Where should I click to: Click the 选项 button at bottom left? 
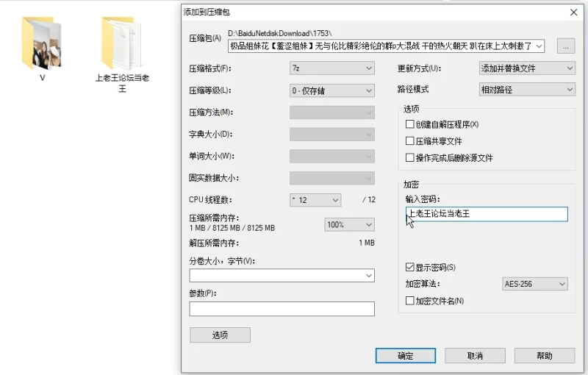click(x=220, y=335)
